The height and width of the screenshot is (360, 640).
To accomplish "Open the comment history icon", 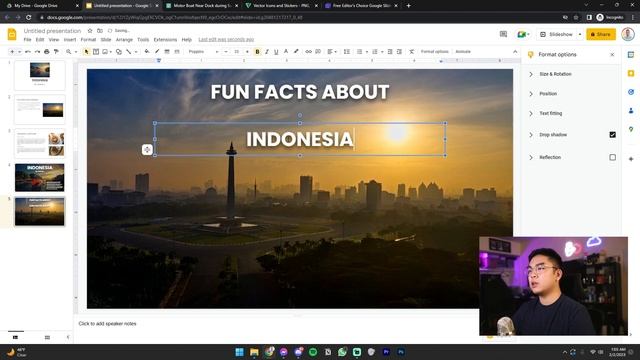I will point(503,34).
